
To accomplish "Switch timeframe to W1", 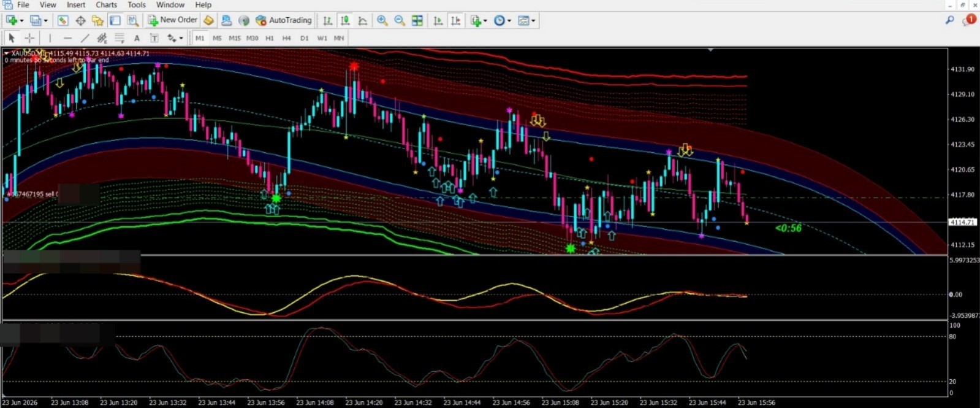I will tap(322, 38).
